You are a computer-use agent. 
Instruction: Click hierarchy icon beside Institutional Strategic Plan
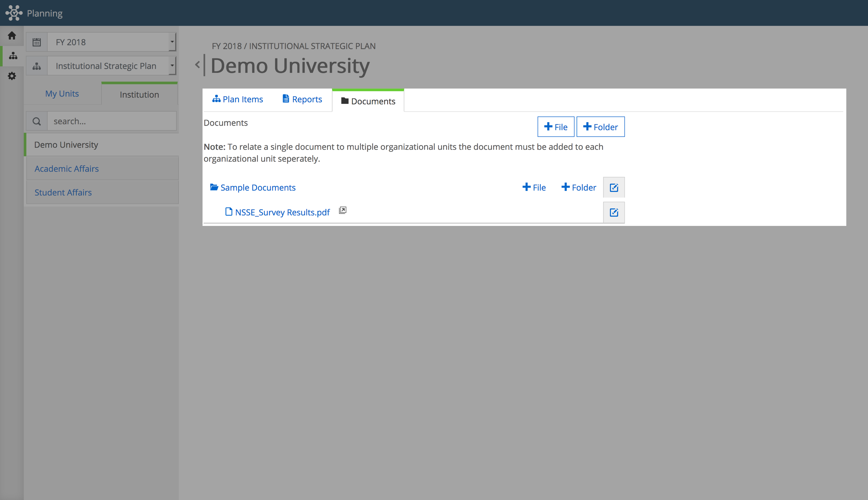click(37, 66)
